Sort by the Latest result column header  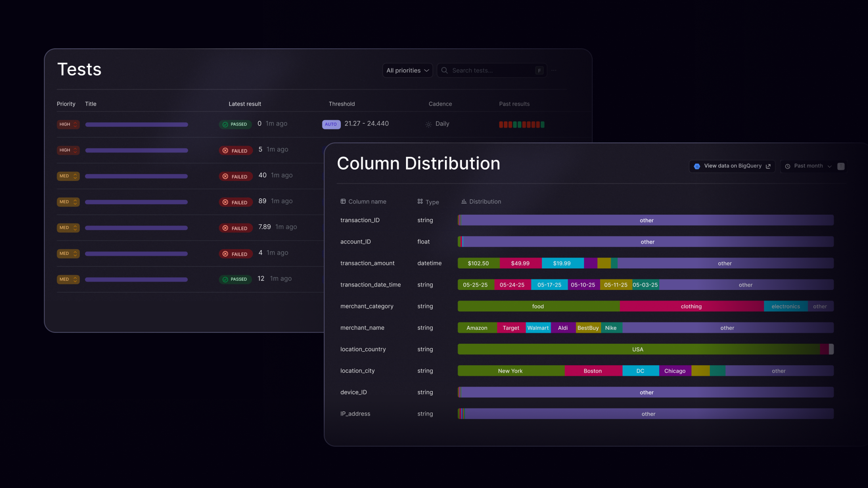244,104
